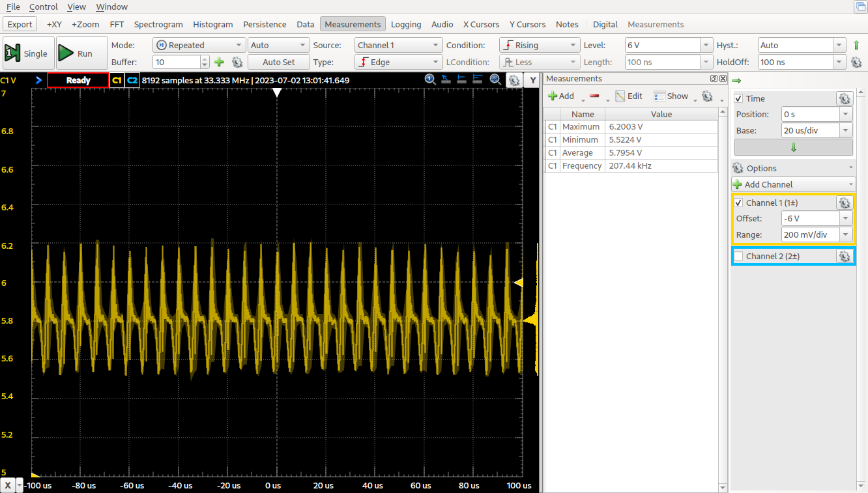Switch to the FFT view tab
The height and width of the screenshot is (493, 868).
click(117, 24)
